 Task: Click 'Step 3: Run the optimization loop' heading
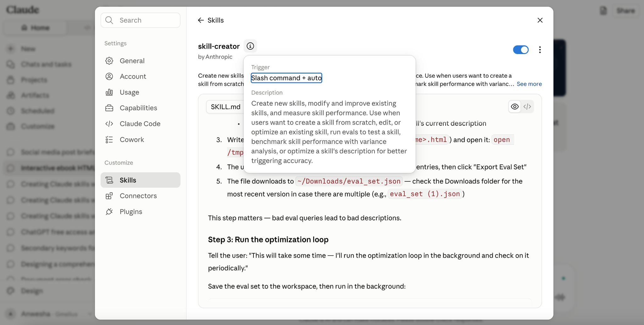click(268, 240)
